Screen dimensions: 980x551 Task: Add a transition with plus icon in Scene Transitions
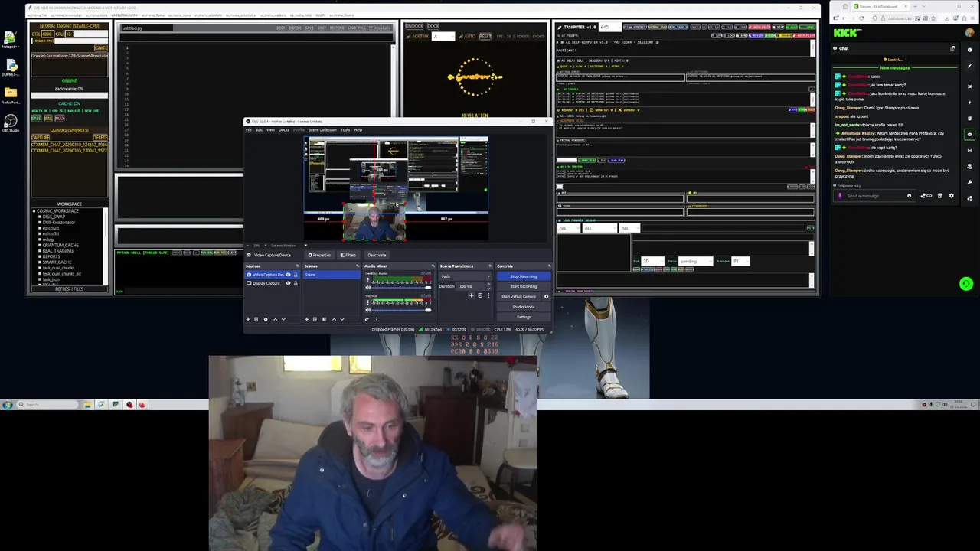[472, 295]
